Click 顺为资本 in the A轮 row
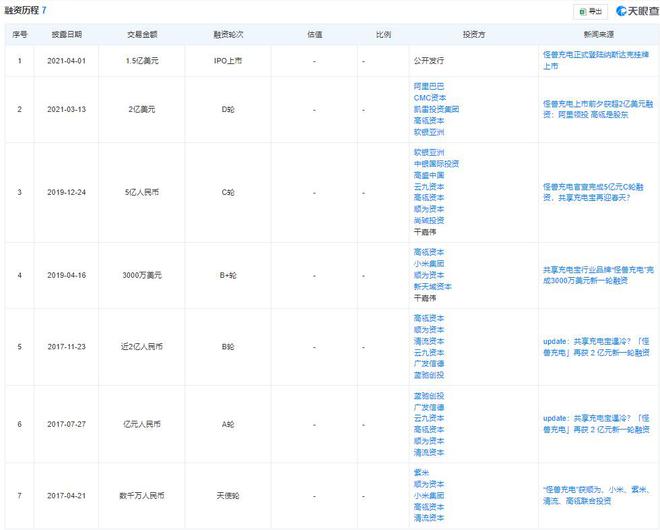 tap(428, 441)
